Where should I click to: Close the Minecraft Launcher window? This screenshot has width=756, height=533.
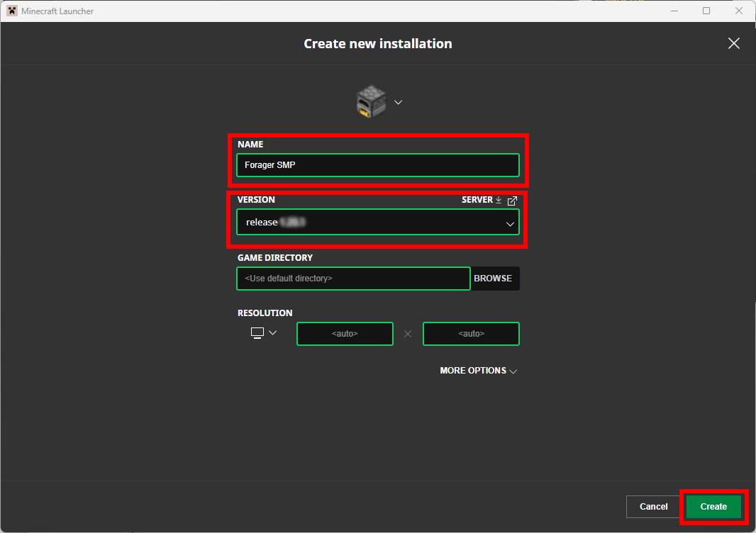(739, 11)
